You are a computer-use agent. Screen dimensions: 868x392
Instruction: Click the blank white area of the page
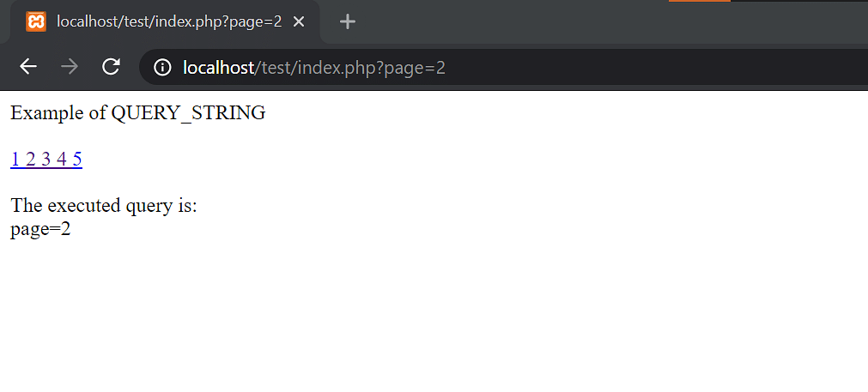[515, 309]
